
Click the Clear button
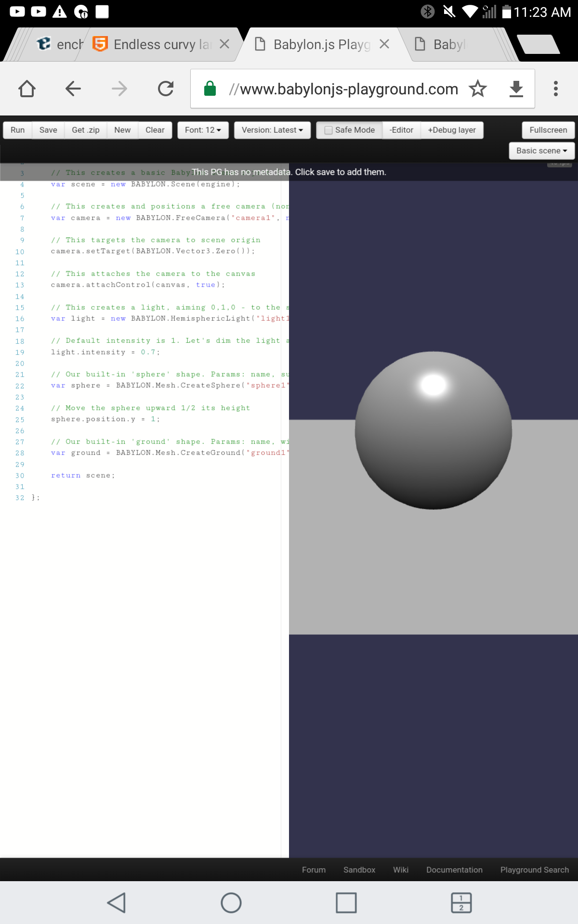155,130
